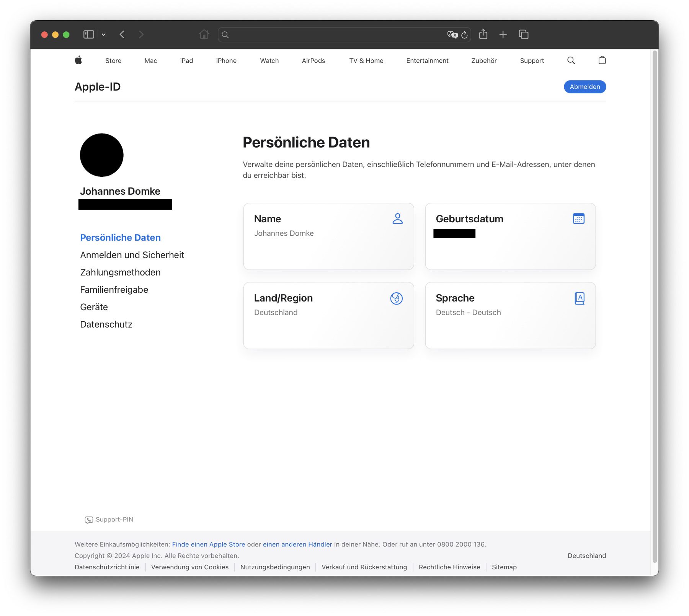The image size is (689, 616).
Task: Open Zahlungsmethoden section
Action: pos(120,272)
